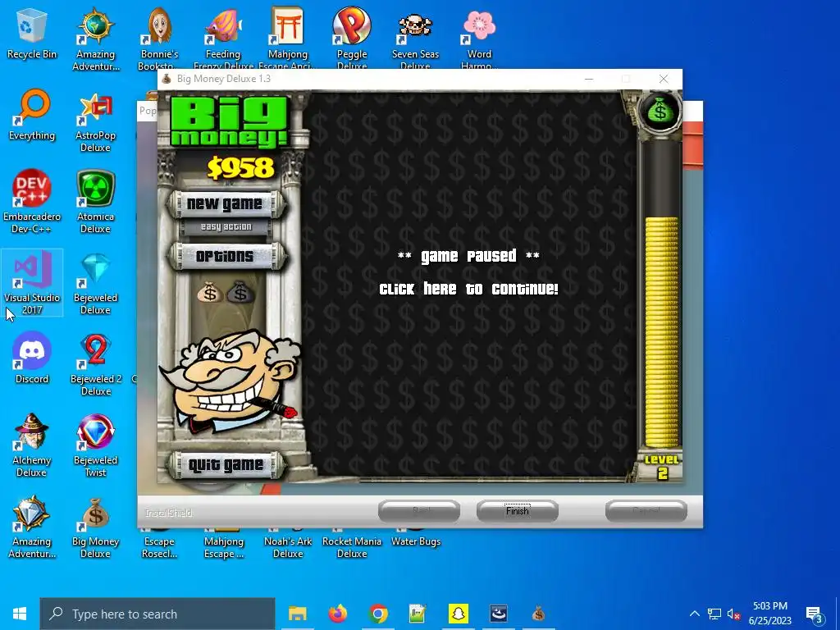Click the easy action mode label
This screenshot has width=840, height=630.
[x=226, y=227]
